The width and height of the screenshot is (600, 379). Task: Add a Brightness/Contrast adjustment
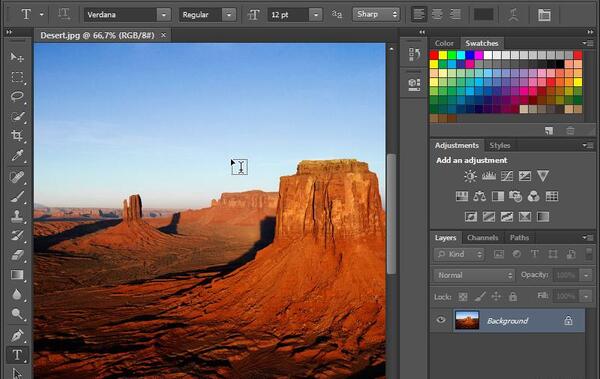(470, 176)
